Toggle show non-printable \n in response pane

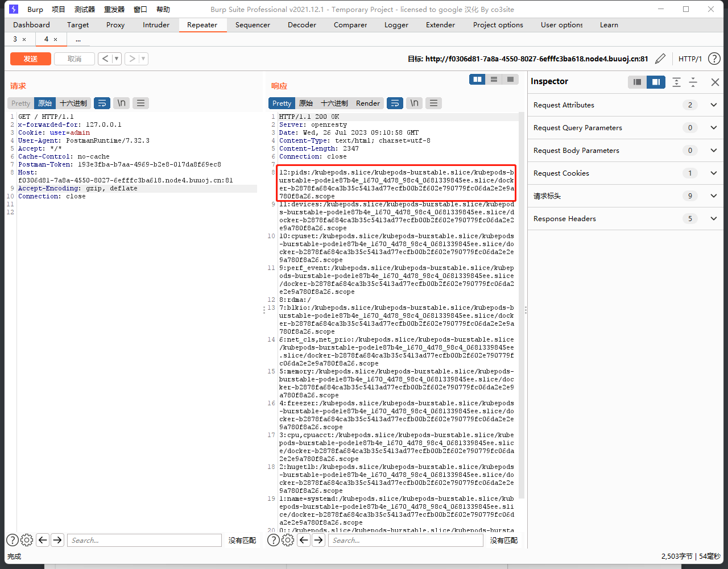(x=414, y=103)
